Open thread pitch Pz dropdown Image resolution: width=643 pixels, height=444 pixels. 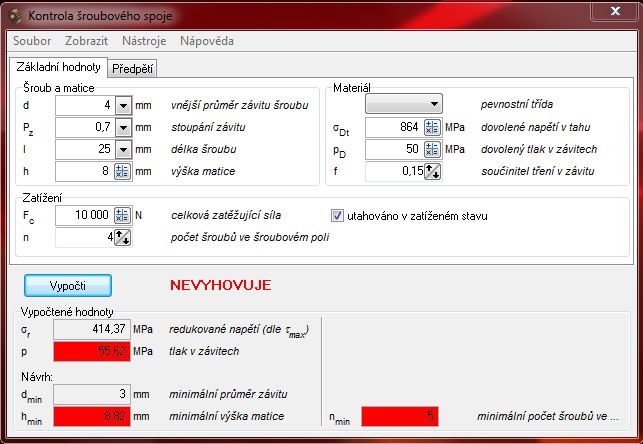click(x=123, y=127)
